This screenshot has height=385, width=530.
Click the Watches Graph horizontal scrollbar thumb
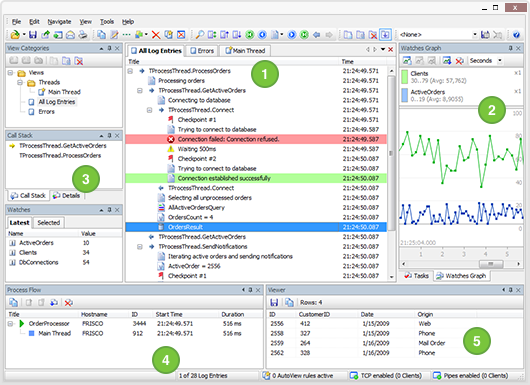tap(491, 264)
